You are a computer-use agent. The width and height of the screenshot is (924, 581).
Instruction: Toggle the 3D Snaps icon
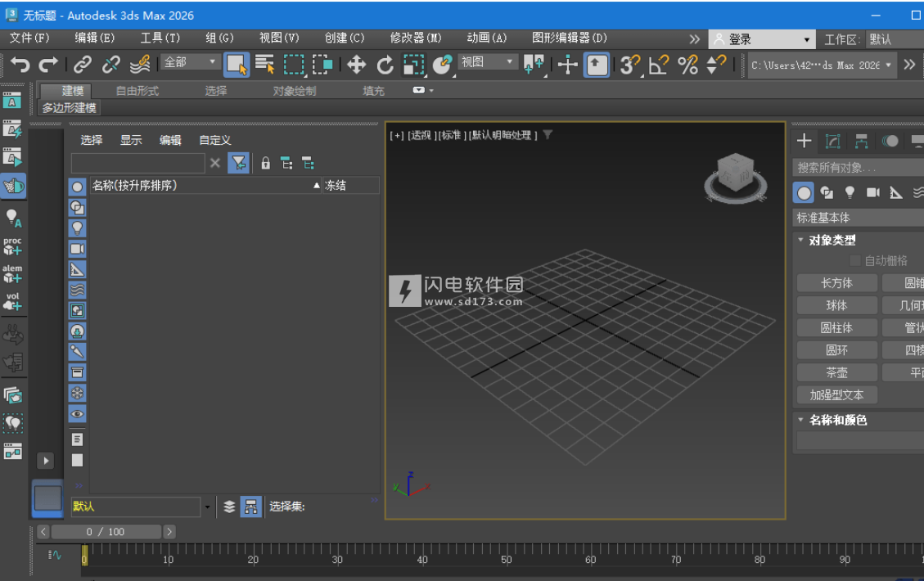pyautogui.click(x=629, y=65)
